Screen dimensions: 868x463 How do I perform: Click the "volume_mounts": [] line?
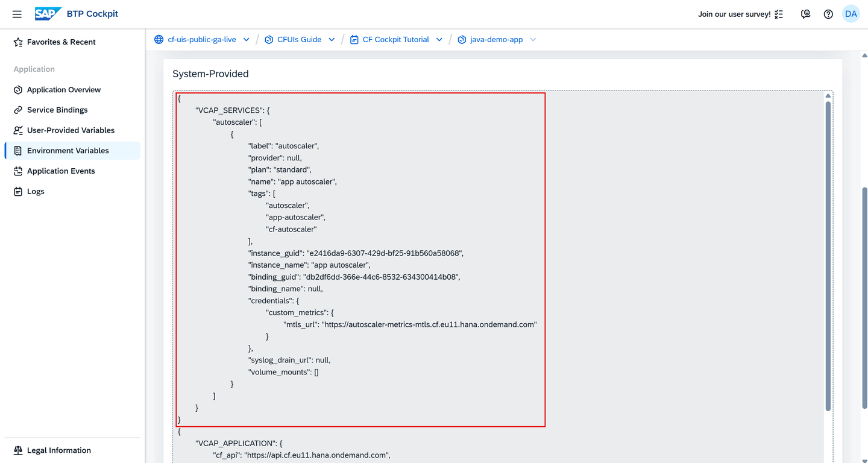point(283,372)
